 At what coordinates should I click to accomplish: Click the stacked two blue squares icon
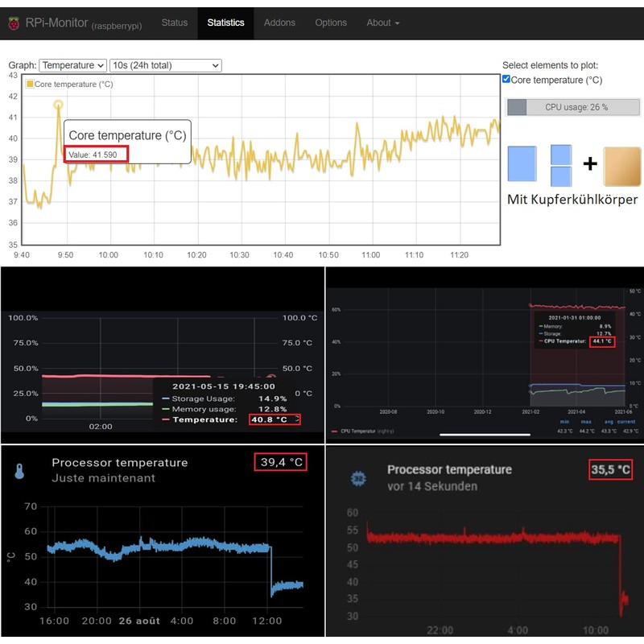(x=561, y=165)
